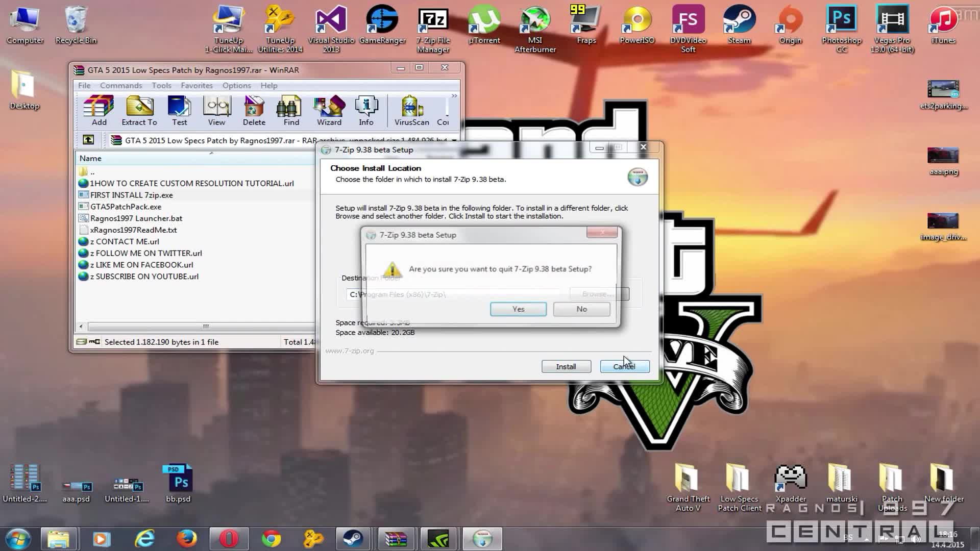The height and width of the screenshot is (551, 980).
Task: Open Vegas Pro 13.0 desktop shortcut
Action: [x=892, y=29]
